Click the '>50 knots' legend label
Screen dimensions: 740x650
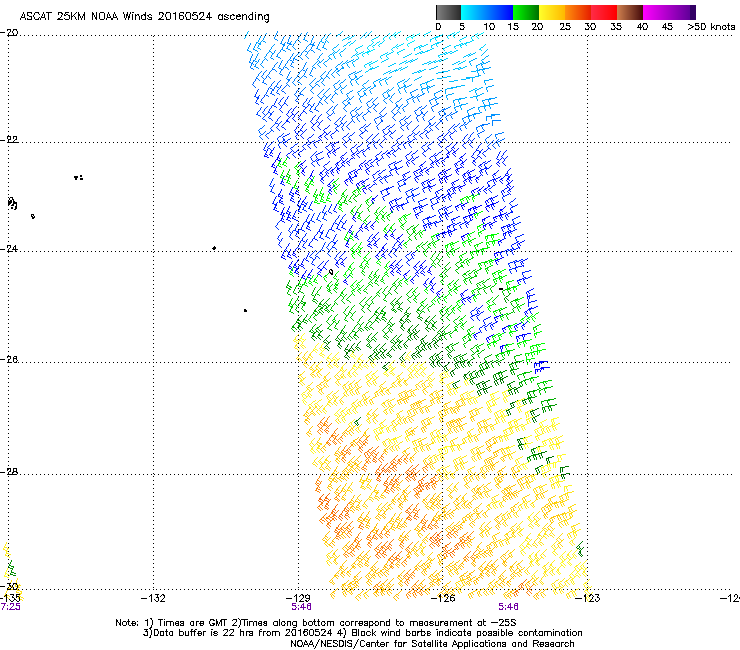point(711,27)
